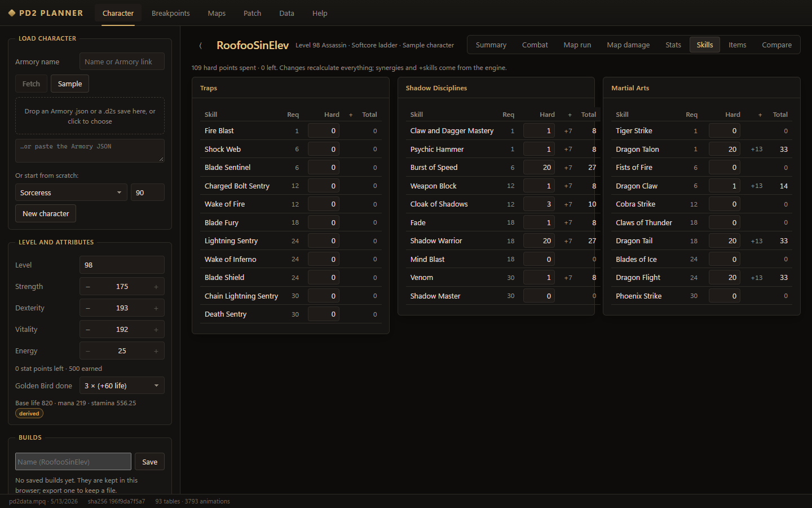Viewport: 812px width, 508px height.
Task: Open the Golden Bird done dropdown
Action: pos(122,386)
